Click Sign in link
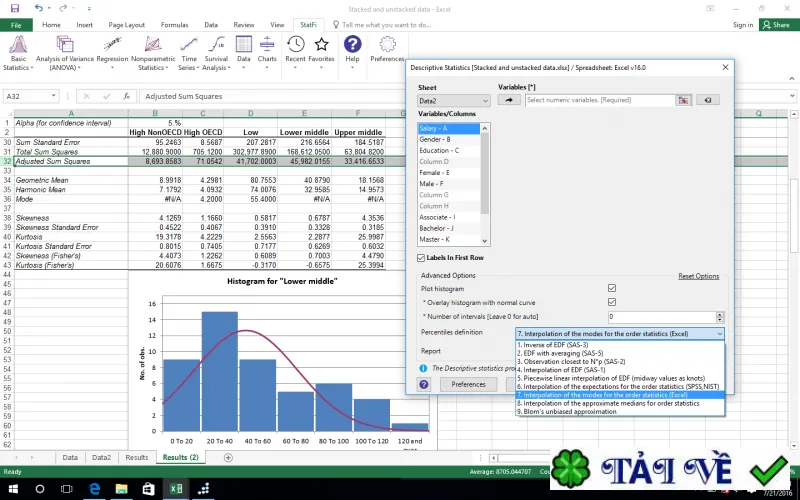 (743, 24)
